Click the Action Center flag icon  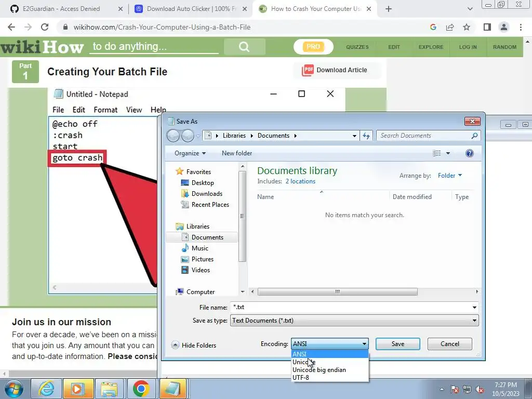pos(454,390)
